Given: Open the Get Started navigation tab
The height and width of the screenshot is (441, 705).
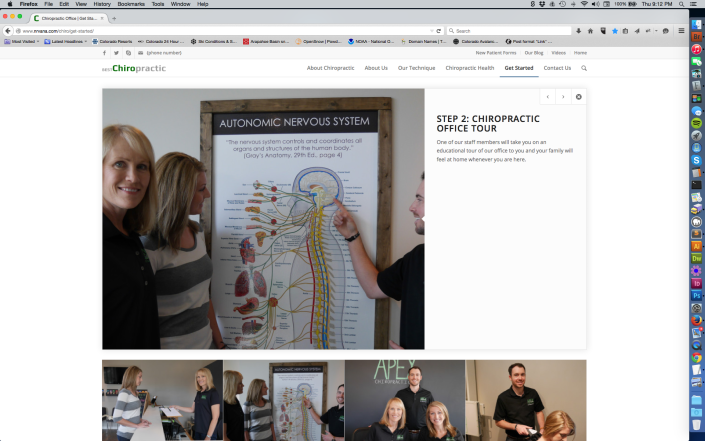Looking at the screenshot, I should click(519, 68).
